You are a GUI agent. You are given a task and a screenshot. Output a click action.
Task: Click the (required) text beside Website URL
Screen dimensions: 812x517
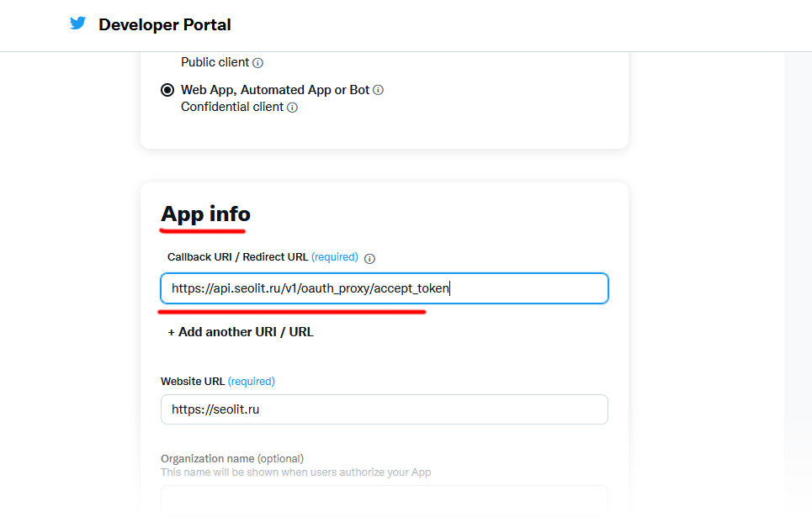252,382
